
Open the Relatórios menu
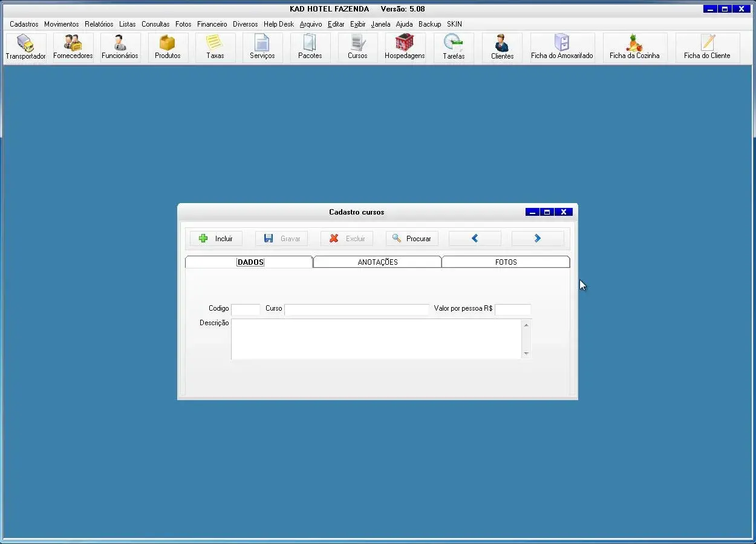(99, 24)
